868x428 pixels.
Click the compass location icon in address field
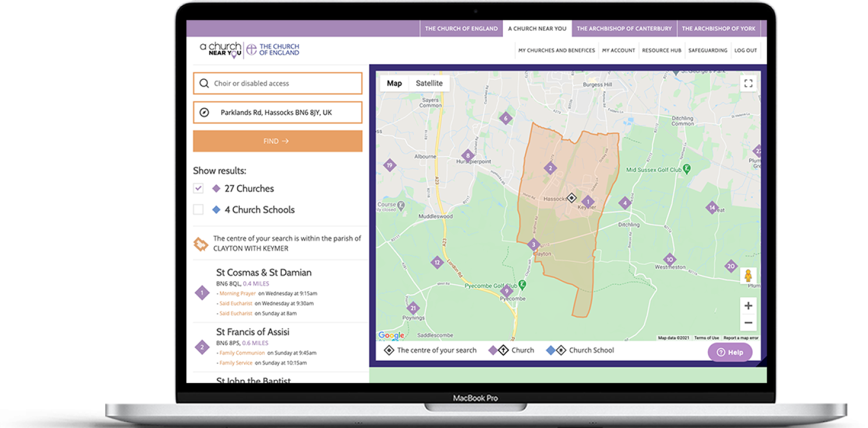(204, 112)
